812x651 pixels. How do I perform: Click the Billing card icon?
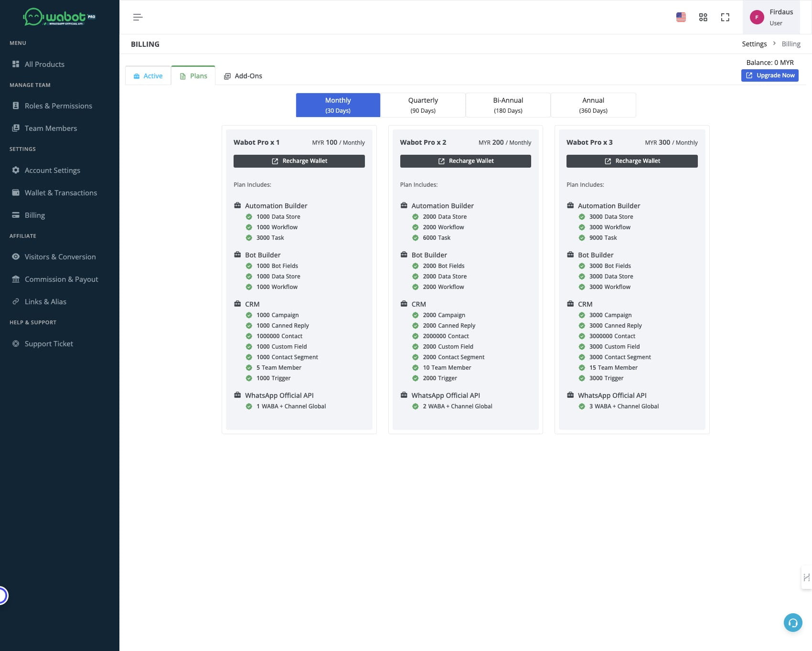coord(16,215)
